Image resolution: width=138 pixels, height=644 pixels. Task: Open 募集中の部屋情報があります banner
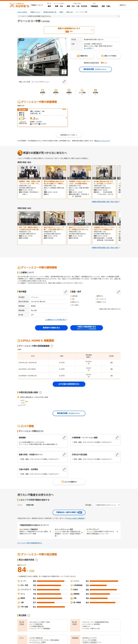point(69,30)
